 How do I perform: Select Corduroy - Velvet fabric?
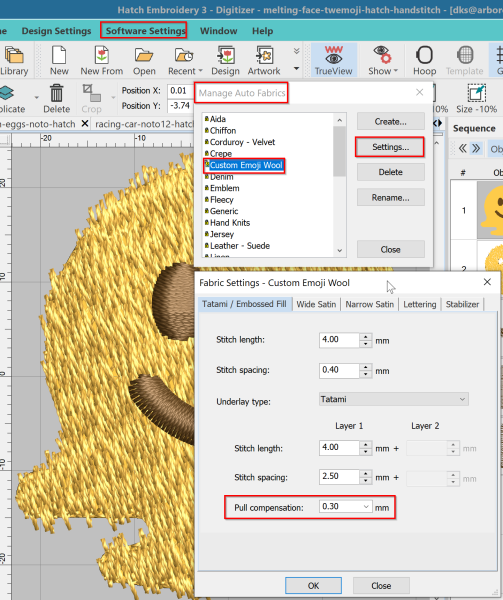pyautogui.click(x=242, y=142)
